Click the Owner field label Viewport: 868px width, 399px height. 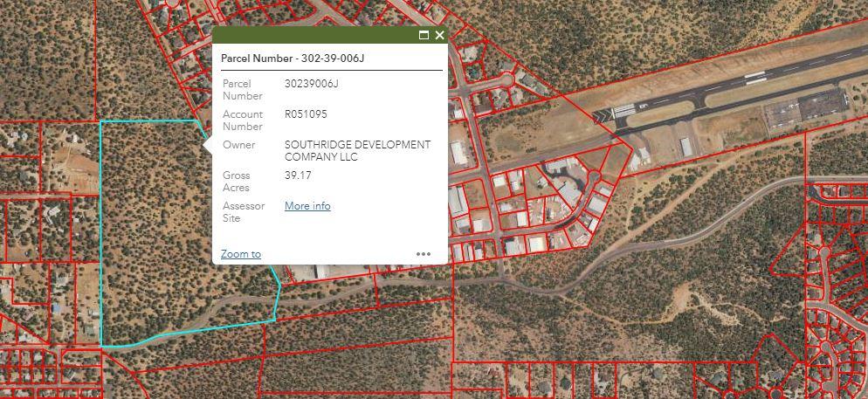(239, 145)
